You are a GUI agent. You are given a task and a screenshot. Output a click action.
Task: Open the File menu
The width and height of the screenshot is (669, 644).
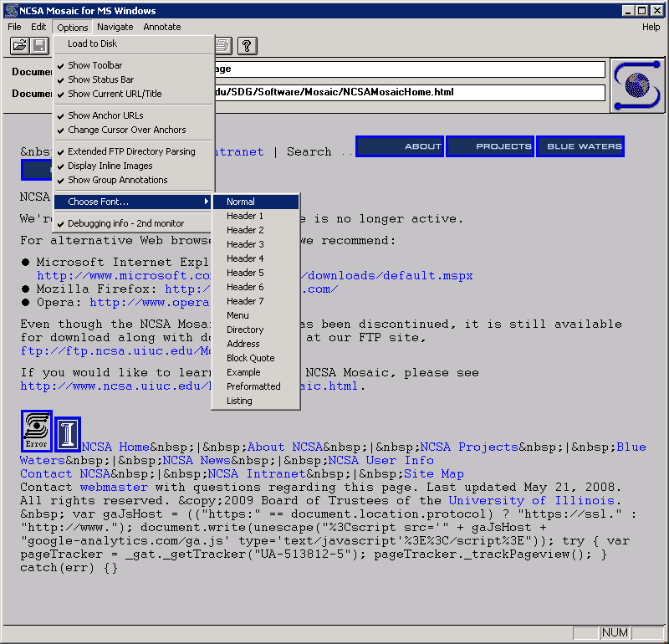click(x=14, y=27)
